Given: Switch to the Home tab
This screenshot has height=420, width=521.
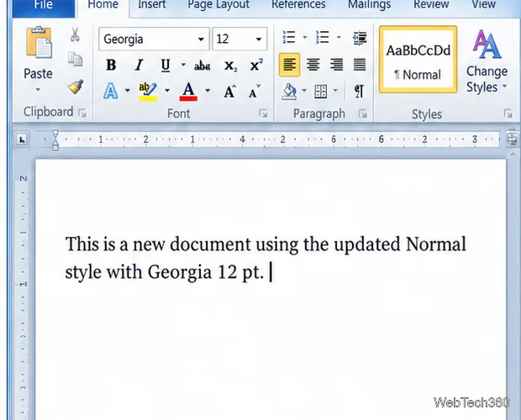Looking at the screenshot, I should point(103,7).
